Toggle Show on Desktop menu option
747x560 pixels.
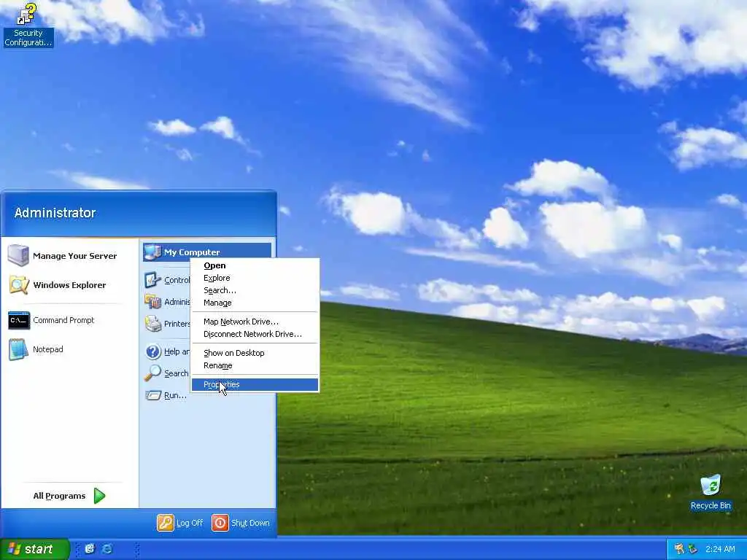255,354
